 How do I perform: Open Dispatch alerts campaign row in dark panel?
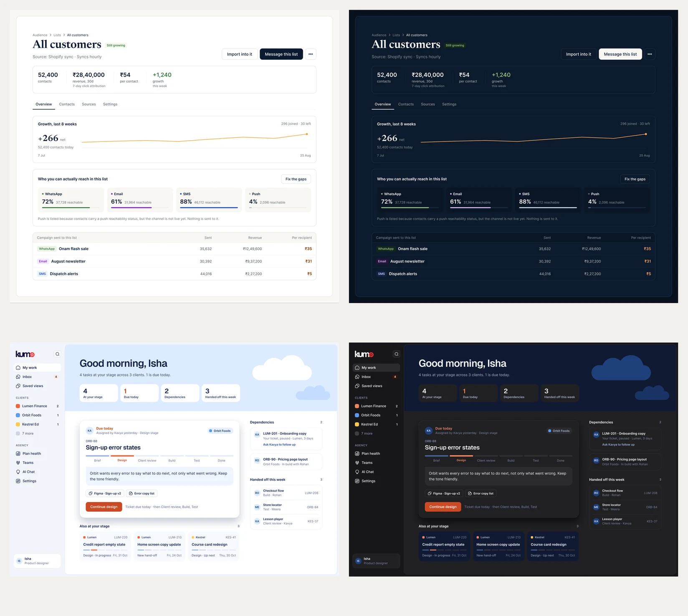pos(513,274)
